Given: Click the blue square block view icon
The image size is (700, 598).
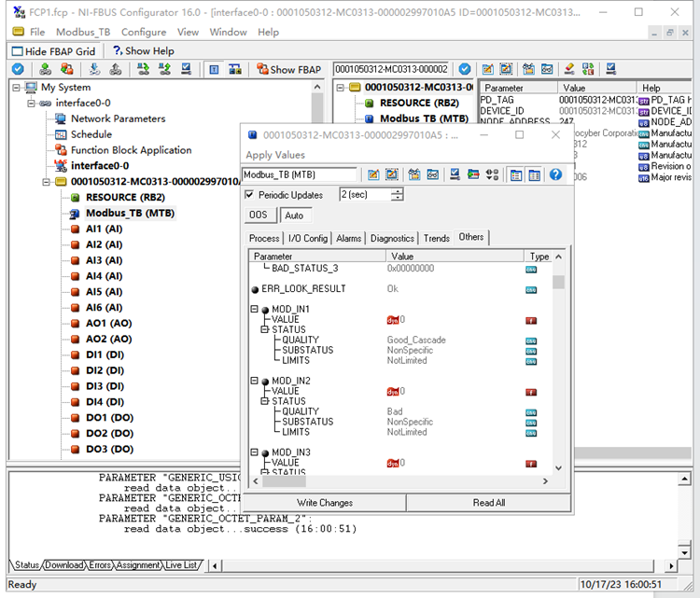Looking at the screenshot, I should pos(215,70).
